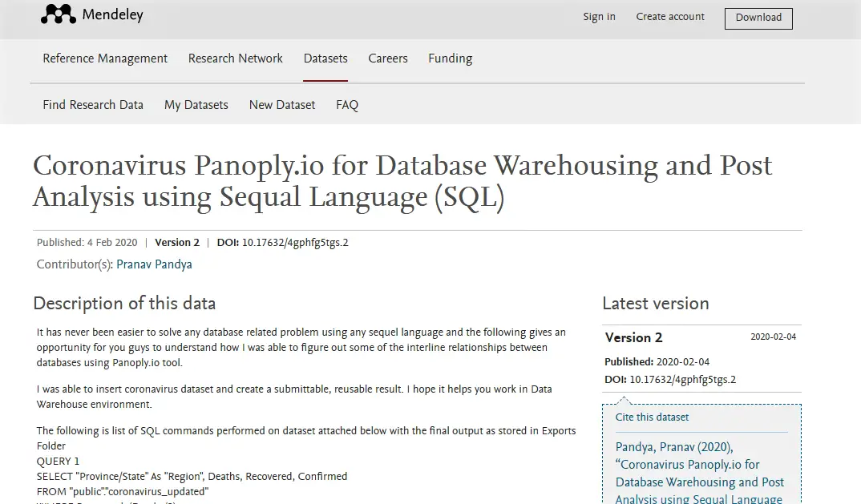Open the FAQ page
861x504 pixels.
347,105
